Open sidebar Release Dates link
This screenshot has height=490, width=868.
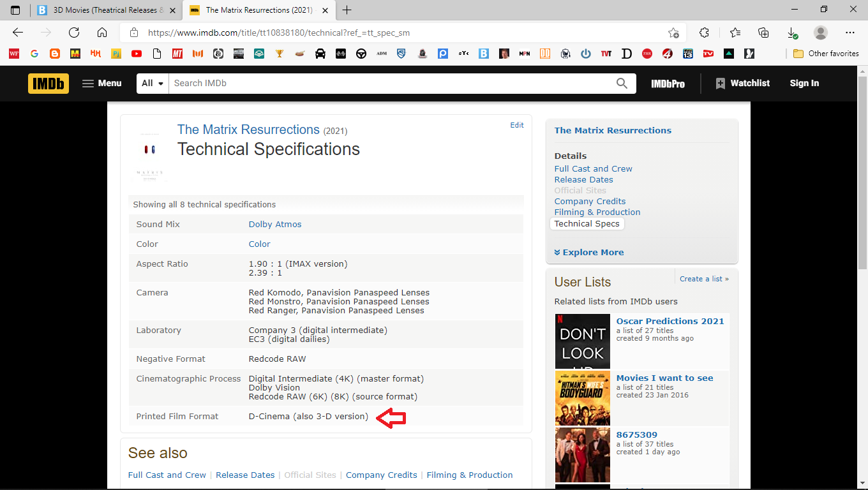click(x=583, y=179)
